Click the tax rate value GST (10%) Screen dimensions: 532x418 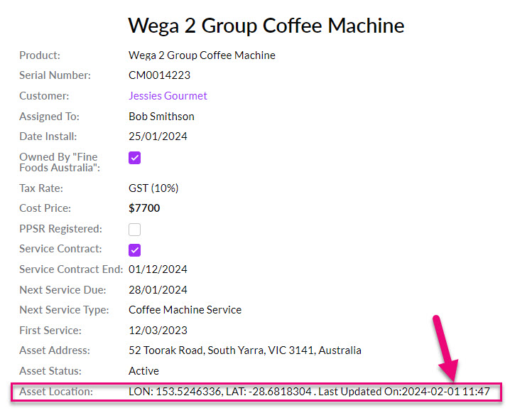(153, 188)
